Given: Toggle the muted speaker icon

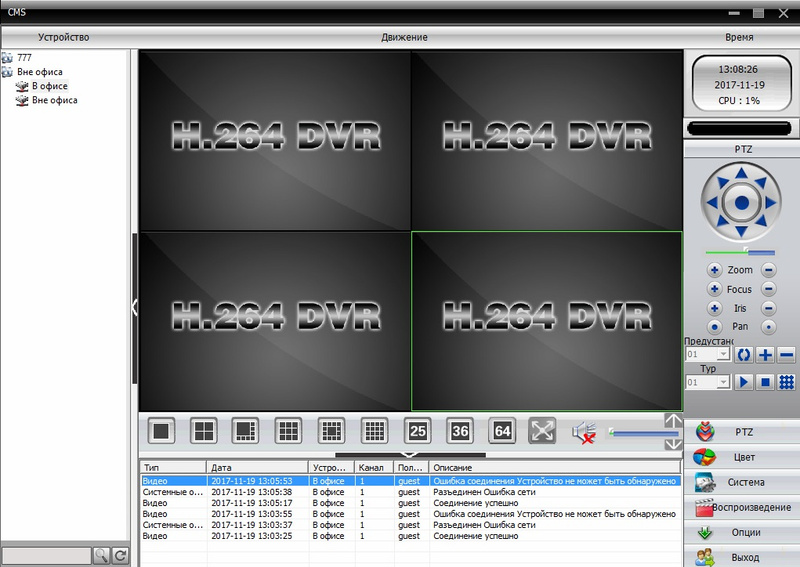Looking at the screenshot, I should [584, 432].
